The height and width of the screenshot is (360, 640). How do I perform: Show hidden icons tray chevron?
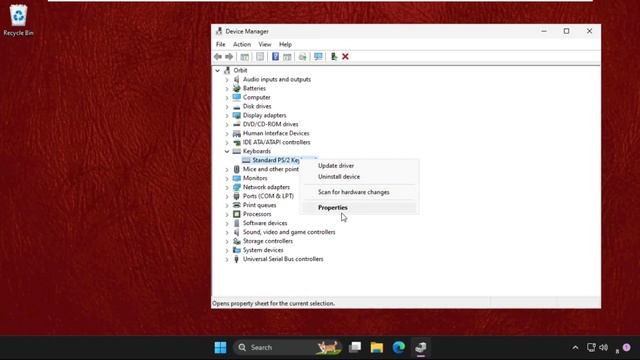pyautogui.click(x=575, y=347)
